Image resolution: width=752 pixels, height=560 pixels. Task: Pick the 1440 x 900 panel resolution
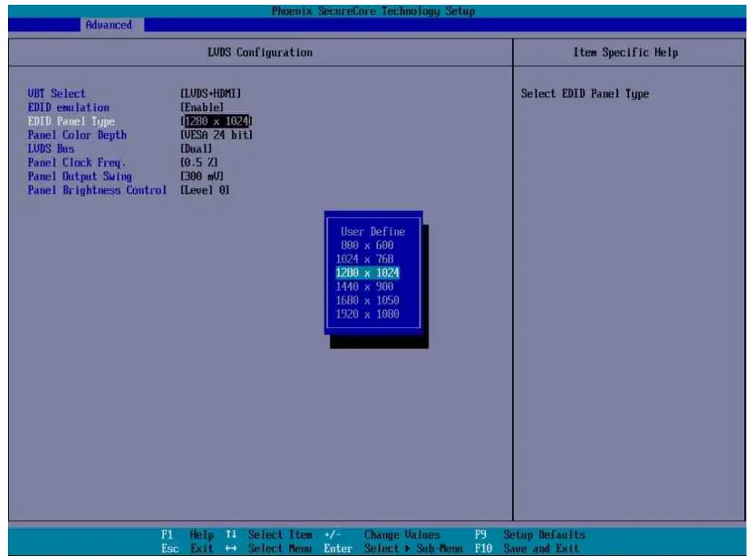pos(372,286)
